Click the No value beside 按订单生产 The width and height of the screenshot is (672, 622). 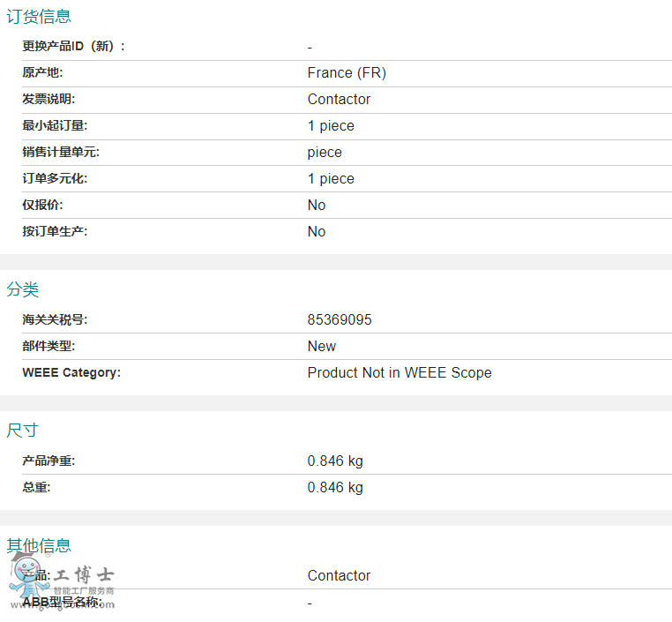[x=317, y=232]
